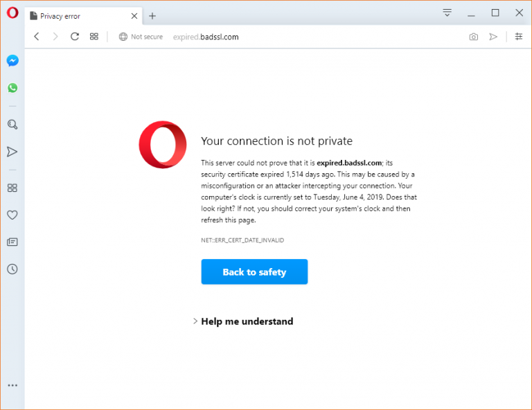
Task: Close the Opera window
Action: (519, 13)
